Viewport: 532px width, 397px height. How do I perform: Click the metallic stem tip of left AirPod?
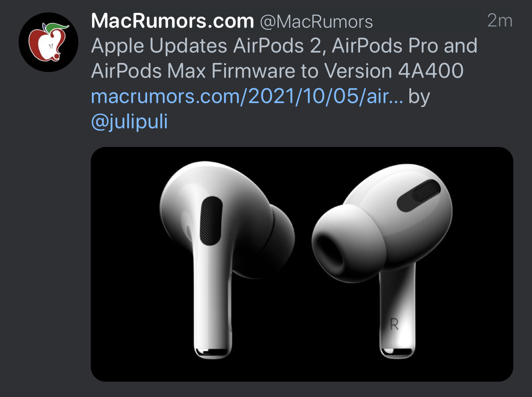pyautogui.click(x=211, y=352)
